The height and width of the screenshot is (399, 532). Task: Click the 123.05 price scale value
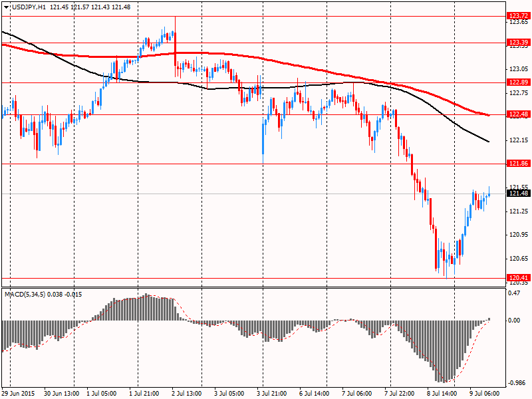click(x=519, y=69)
